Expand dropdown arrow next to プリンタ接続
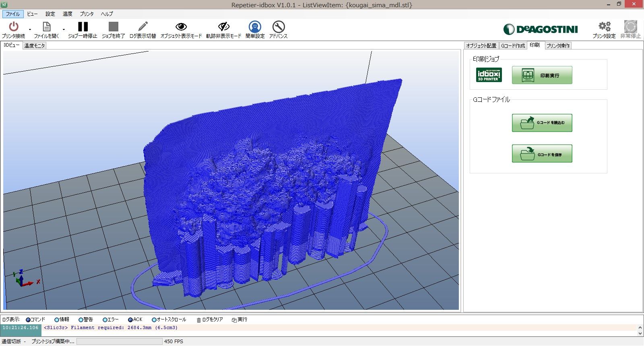The width and height of the screenshot is (644, 346). pyautogui.click(x=30, y=29)
